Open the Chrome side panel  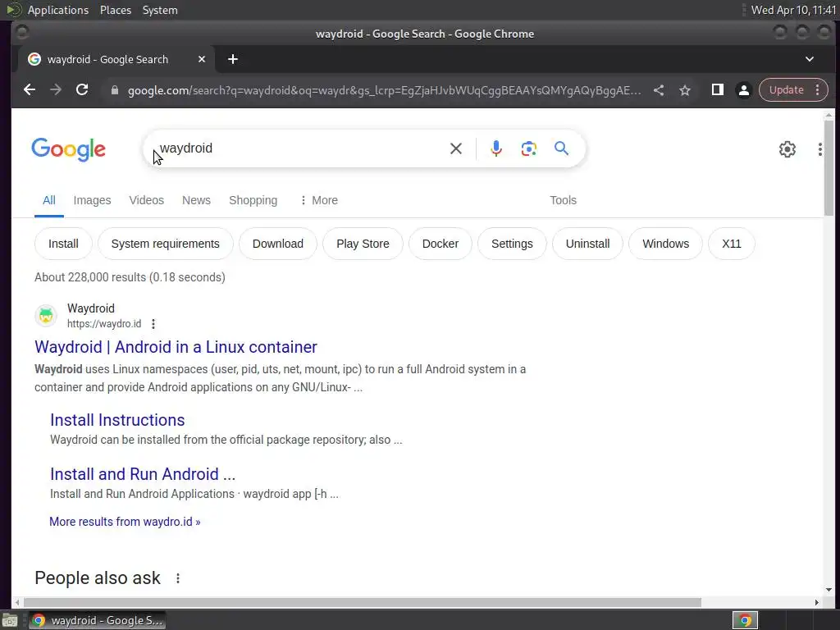717,90
